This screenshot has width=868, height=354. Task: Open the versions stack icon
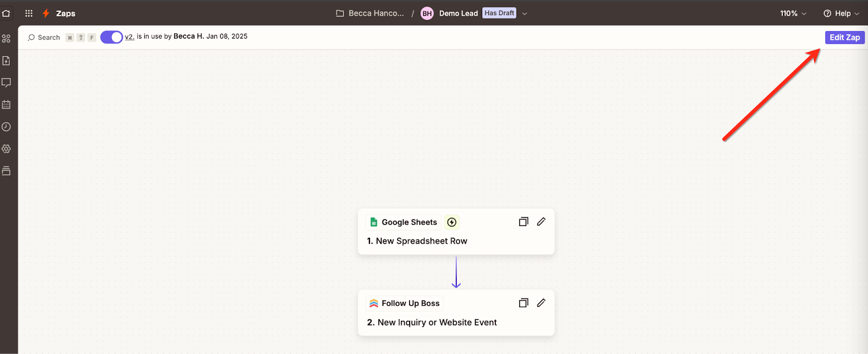pyautogui.click(x=7, y=170)
